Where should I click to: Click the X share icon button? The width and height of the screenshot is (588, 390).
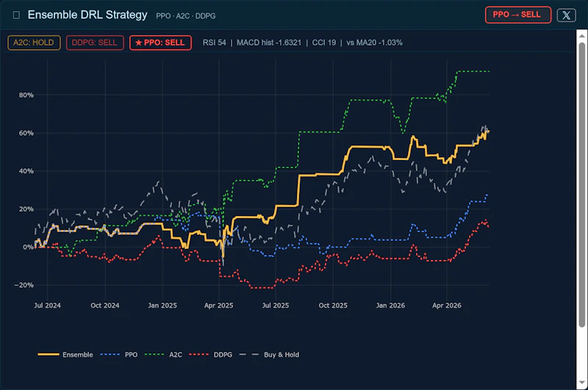coord(566,15)
